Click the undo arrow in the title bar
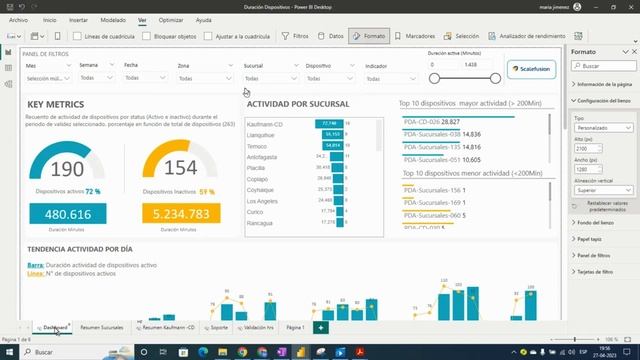 (22, 7)
